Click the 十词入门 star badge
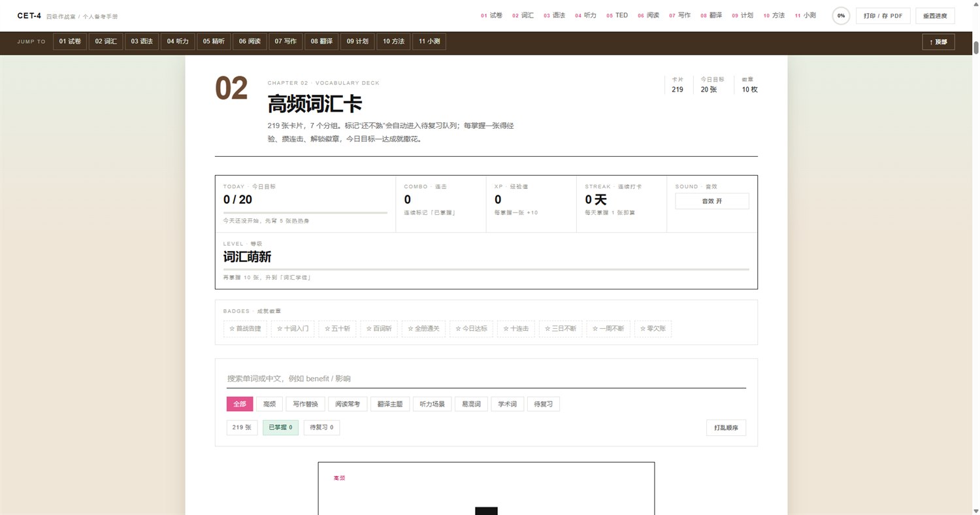Viewport: 980px width, 515px height. coord(293,329)
